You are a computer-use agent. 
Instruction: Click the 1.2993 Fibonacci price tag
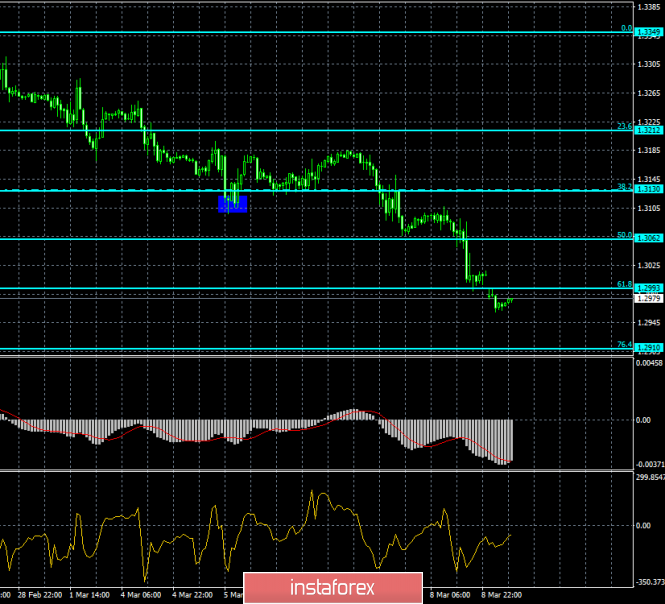click(649, 288)
